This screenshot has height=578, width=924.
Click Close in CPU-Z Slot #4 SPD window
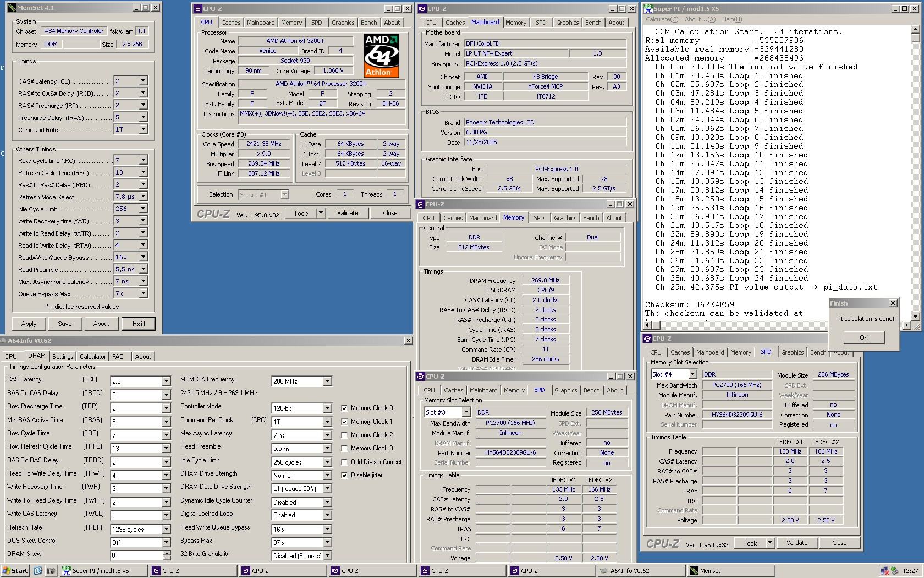coord(839,543)
